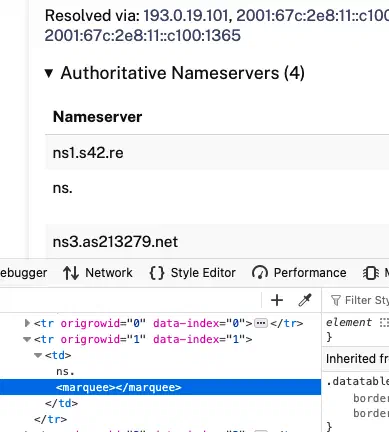Screen dimensions: 389x432
Task: Open the 2001:67c:2e8:11::c100:1365 link
Action: tap(143, 35)
